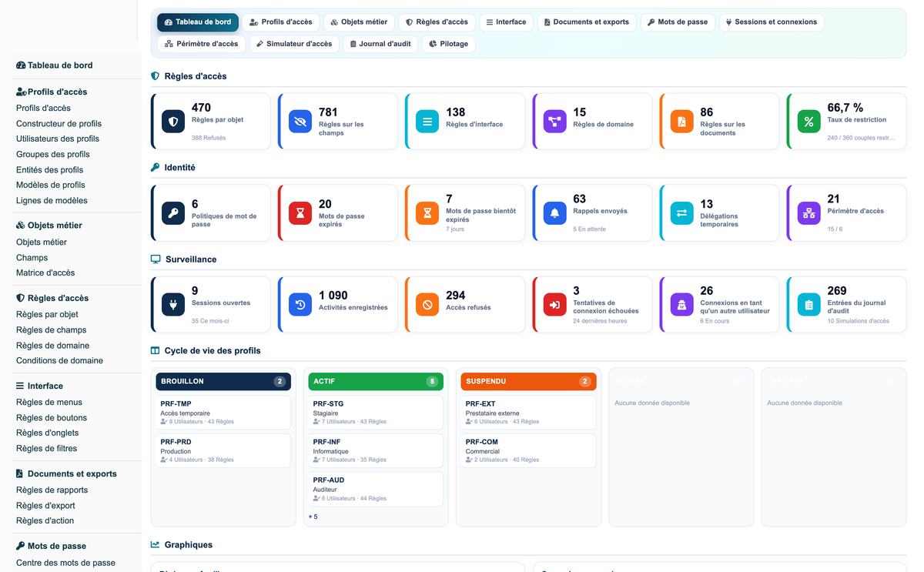
Task: Open the PRF-INF Informatique profile card
Action: (376, 450)
